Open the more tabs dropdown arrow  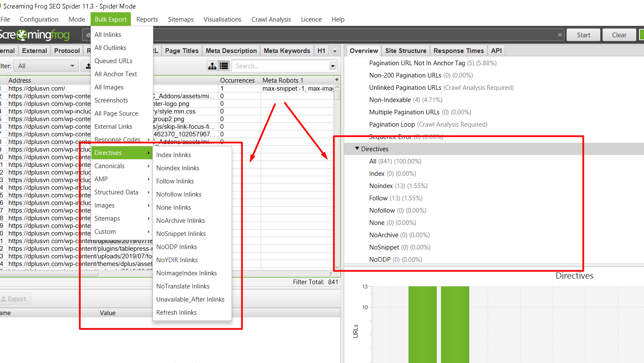point(335,51)
